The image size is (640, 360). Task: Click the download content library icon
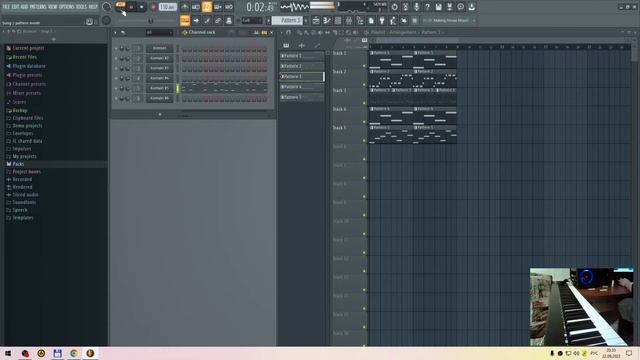471,7
